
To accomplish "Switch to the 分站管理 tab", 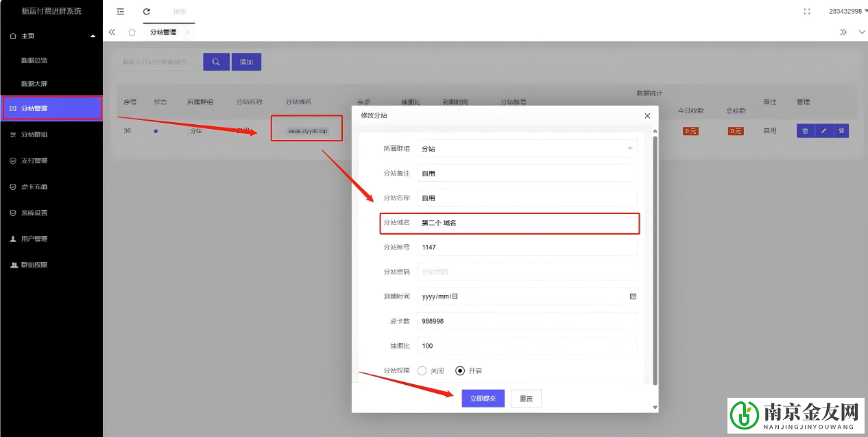I will 163,32.
